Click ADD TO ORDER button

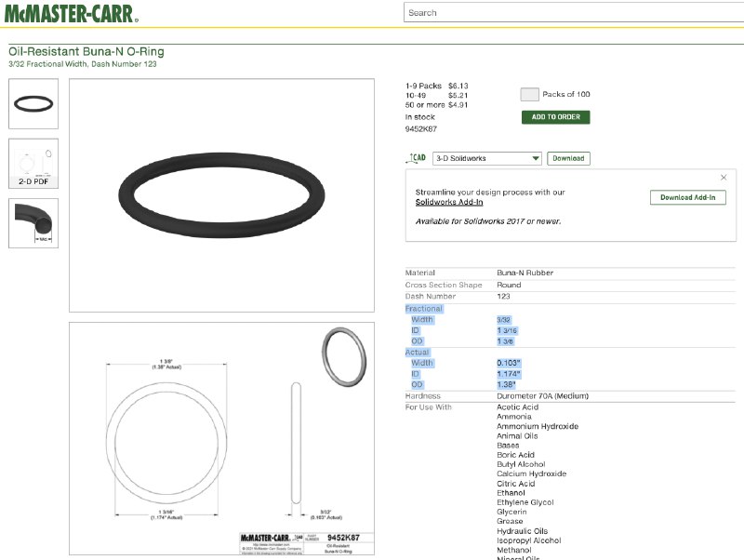[555, 117]
